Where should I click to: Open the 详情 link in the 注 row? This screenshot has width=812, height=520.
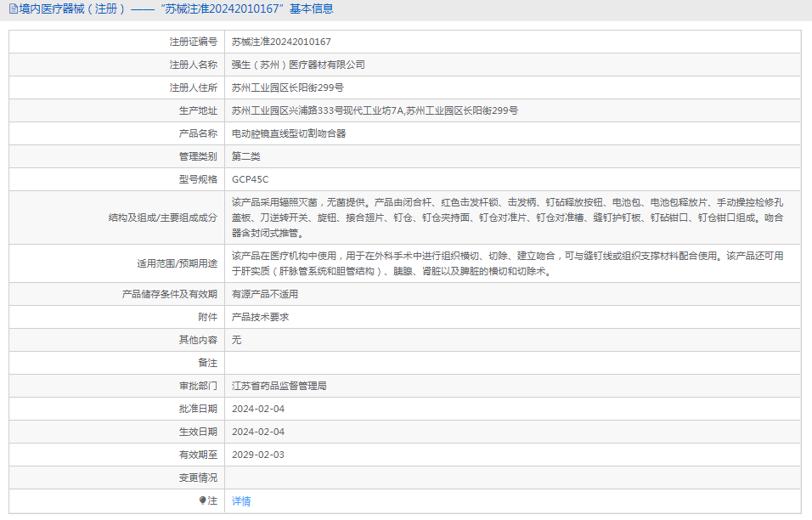pyautogui.click(x=241, y=500)
